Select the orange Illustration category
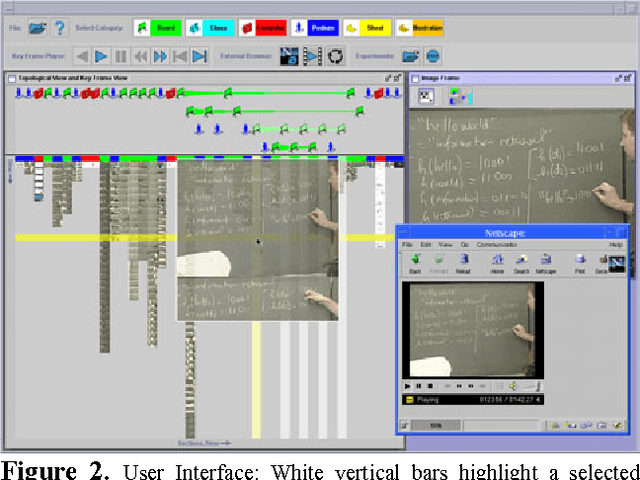Viewport: 640px width, 480px height. pyautogui.click(x=420, y=28)
